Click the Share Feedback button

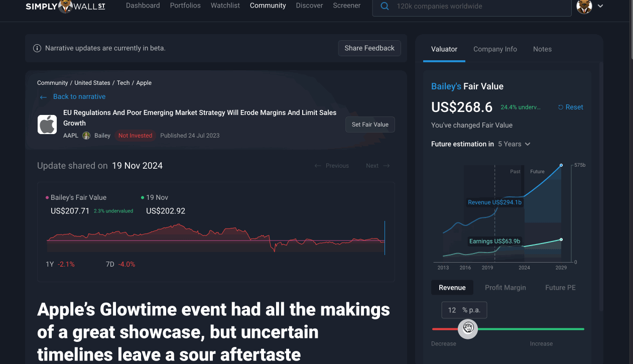[x=369, y=48]
